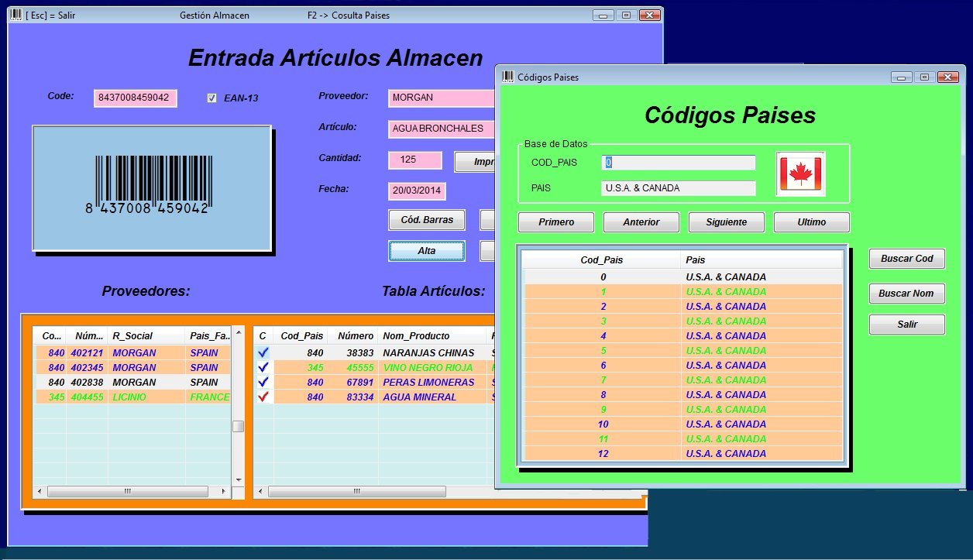Click the Buscar Nom button
973x560 pixels.
tap(907, 294)
